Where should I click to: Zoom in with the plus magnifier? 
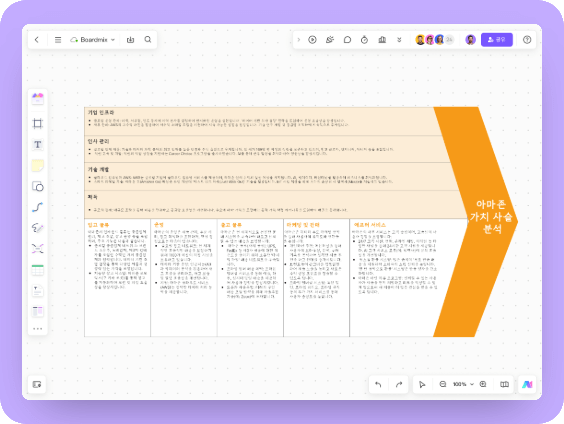[x=483, y=384]
